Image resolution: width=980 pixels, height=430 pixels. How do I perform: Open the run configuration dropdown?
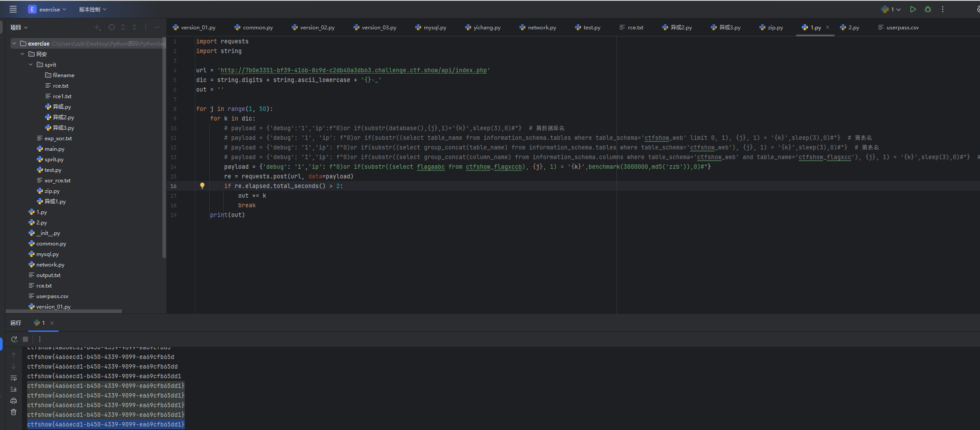click(891, 9)
